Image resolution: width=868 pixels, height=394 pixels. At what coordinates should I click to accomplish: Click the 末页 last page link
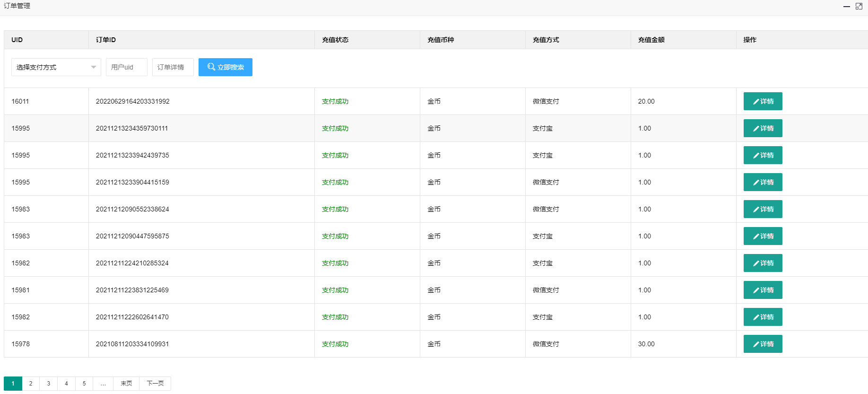pos(126,384)
